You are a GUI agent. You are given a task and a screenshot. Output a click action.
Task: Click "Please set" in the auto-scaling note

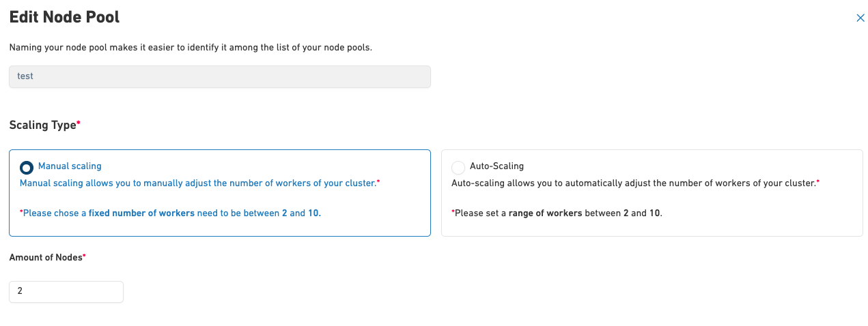pos(479,213)
